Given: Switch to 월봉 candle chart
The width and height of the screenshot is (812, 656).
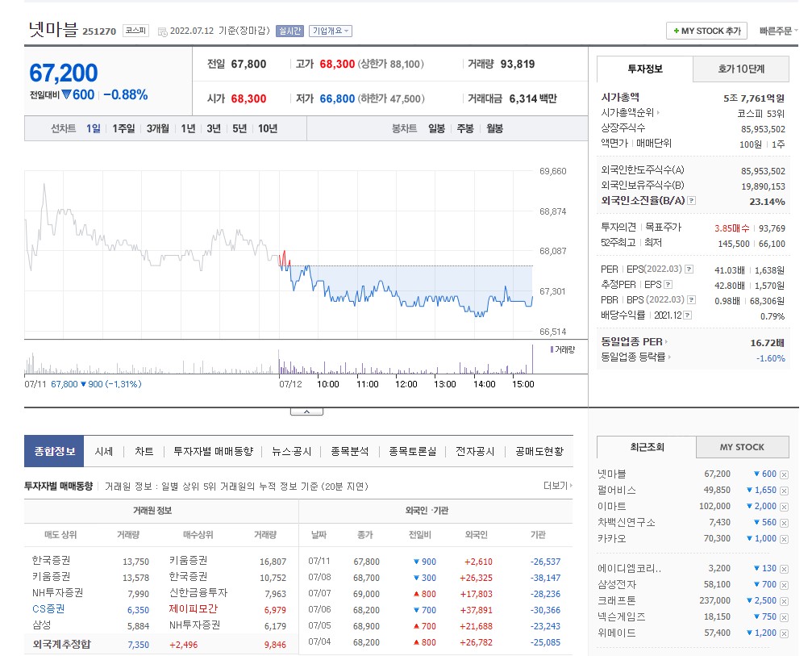Looking at the screenshot, I should pos(494,128).
